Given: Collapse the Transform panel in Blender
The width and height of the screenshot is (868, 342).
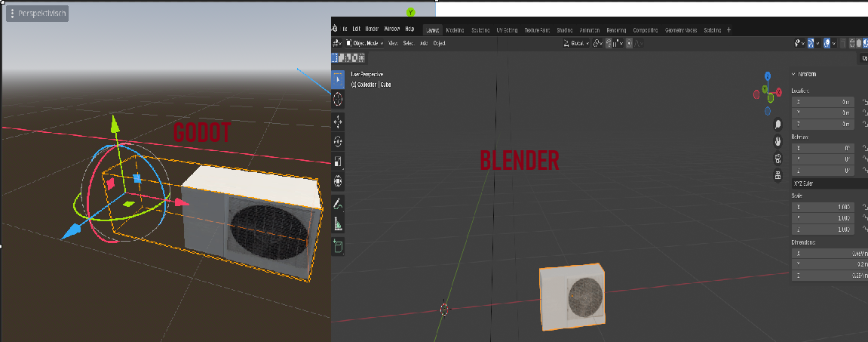Looking at the screenshot, I should pos(793,74).
